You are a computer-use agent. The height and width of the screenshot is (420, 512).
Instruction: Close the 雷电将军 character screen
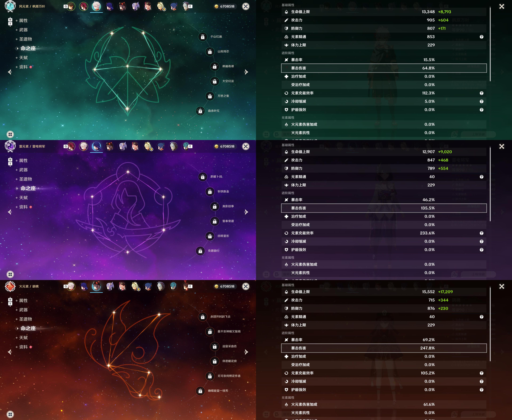pyautogui.click(x=246, y=146)
